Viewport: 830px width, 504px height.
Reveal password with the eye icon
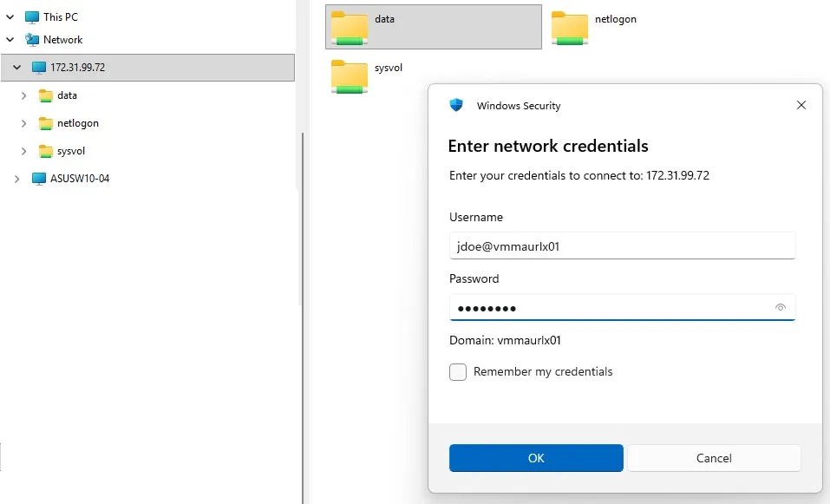[x=781, y=308]
